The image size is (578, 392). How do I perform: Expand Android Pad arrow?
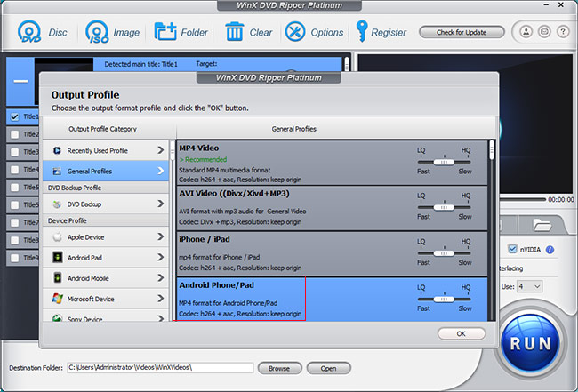[160, 257]
